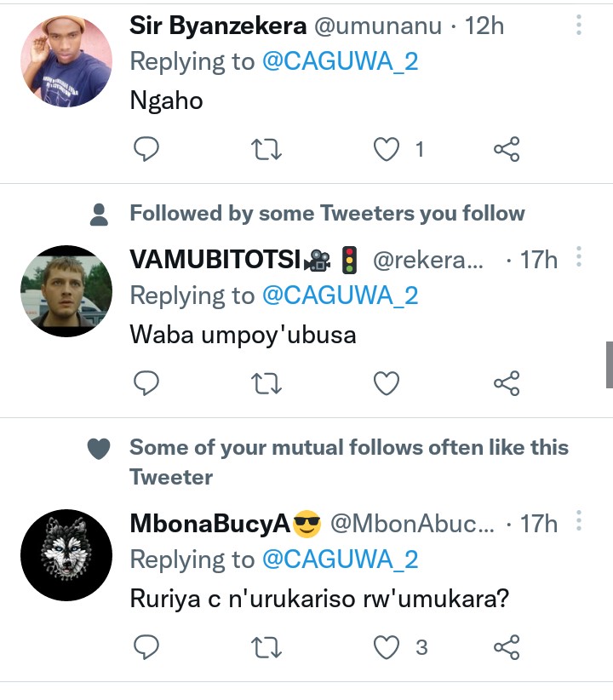Share Sir Byanzekera's tweet

click(507, 150)
